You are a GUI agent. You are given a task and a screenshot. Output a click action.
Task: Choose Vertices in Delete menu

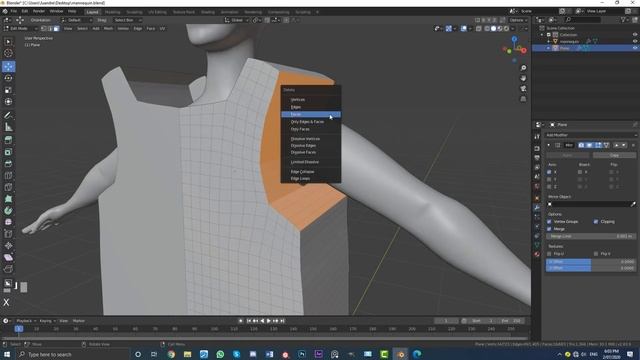311,100
